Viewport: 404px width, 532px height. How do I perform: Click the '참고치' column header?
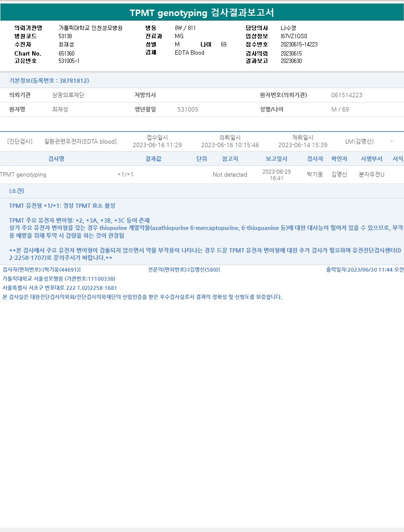[x=230, y=159]
